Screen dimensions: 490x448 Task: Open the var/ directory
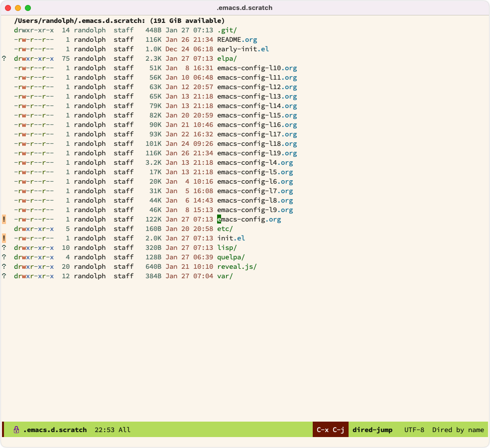(225, 276)
